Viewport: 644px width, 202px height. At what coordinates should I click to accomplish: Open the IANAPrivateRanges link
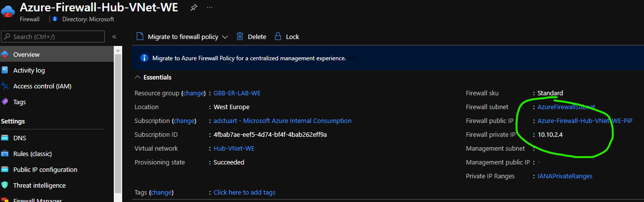click(565, 176)
